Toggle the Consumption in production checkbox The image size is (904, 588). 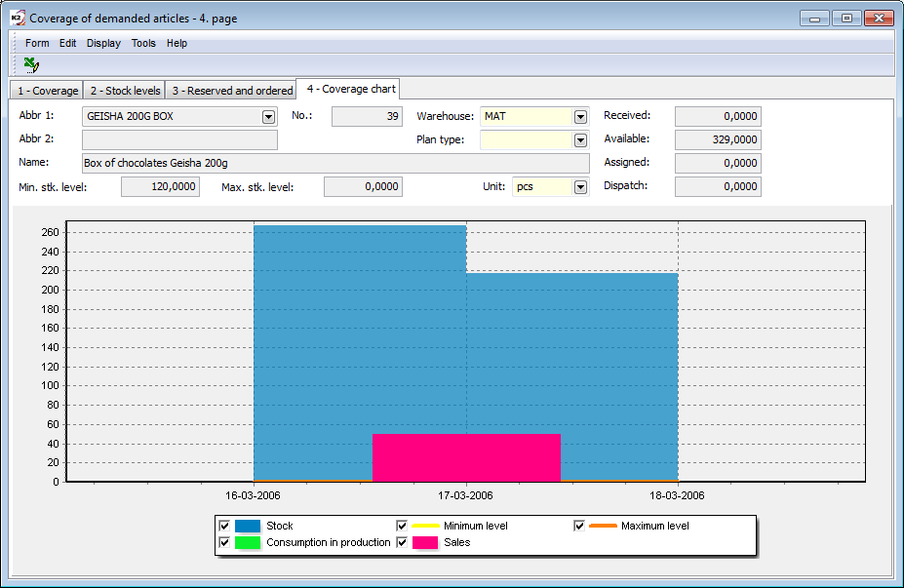(x=224, y=542)
